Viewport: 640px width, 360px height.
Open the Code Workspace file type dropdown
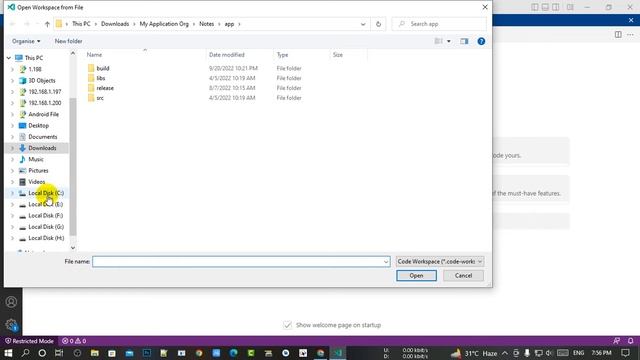coord(440,262)
